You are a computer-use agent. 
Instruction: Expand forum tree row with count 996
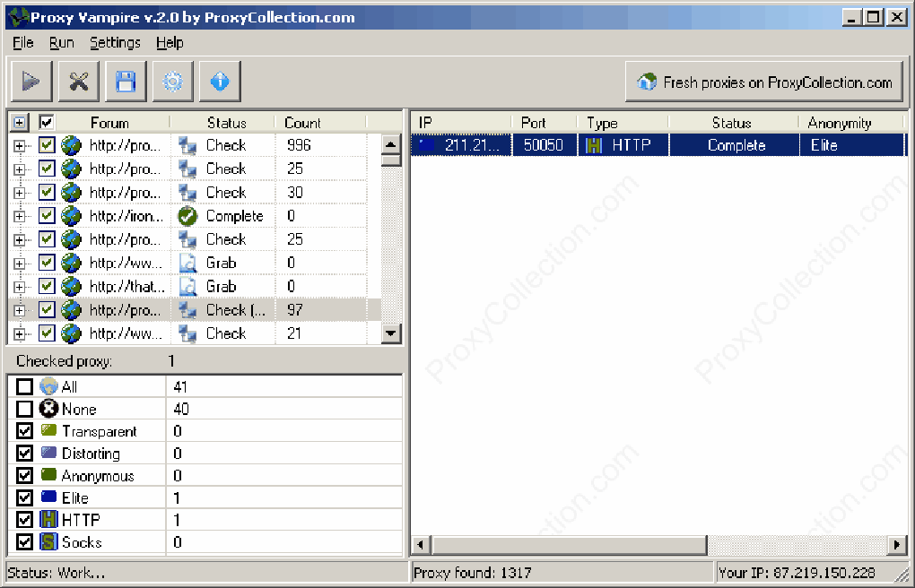tap(19, 146)
